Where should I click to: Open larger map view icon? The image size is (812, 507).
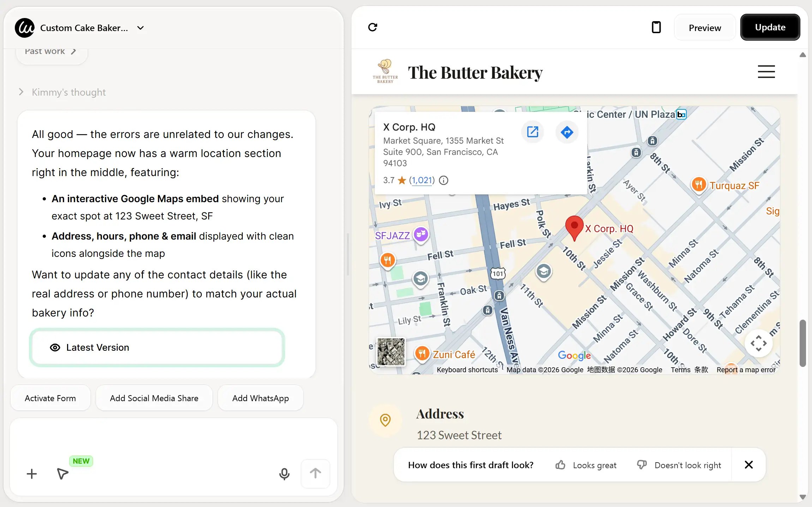(x=533, y=132)
